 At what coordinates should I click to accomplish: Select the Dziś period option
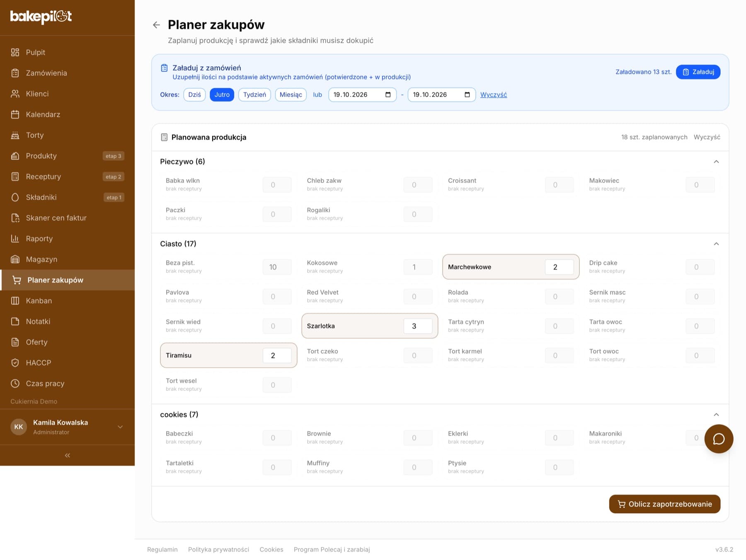[x=194, y=94]
